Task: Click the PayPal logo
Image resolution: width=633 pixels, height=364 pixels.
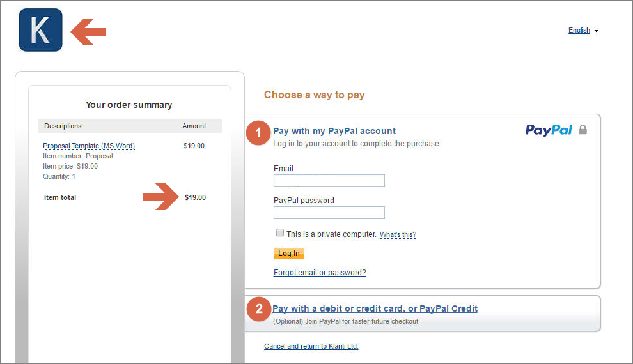Action: pyautogui.click(x=549, y=130)
